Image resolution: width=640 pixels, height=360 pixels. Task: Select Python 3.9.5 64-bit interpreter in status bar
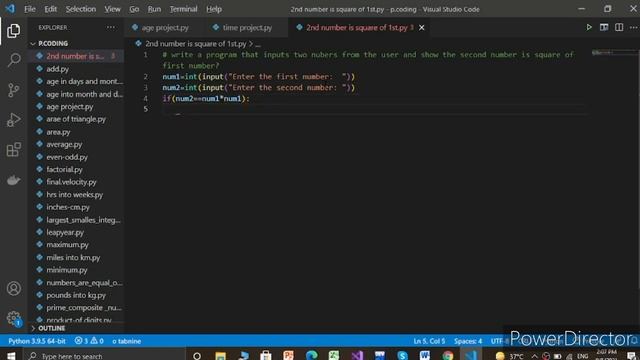37,341
